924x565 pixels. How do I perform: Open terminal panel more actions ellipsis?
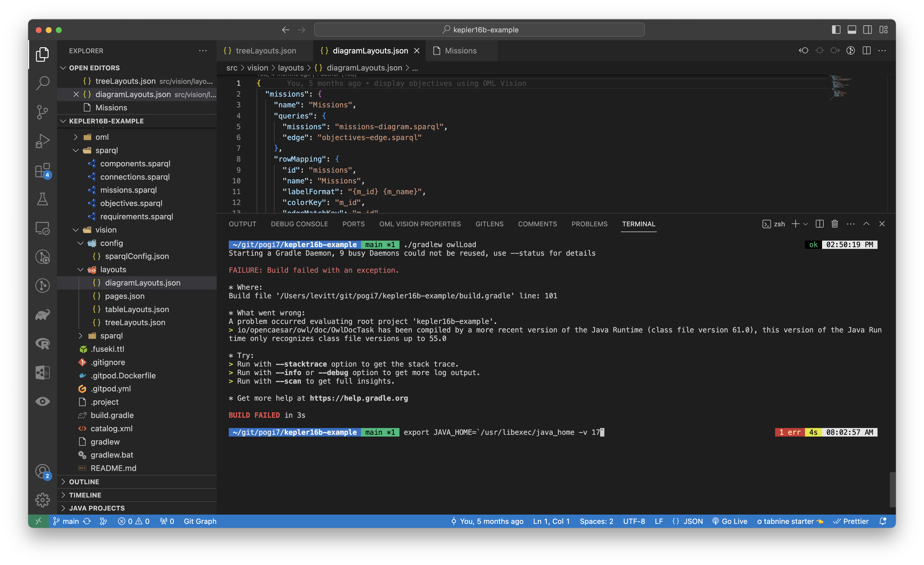(850, 224)
